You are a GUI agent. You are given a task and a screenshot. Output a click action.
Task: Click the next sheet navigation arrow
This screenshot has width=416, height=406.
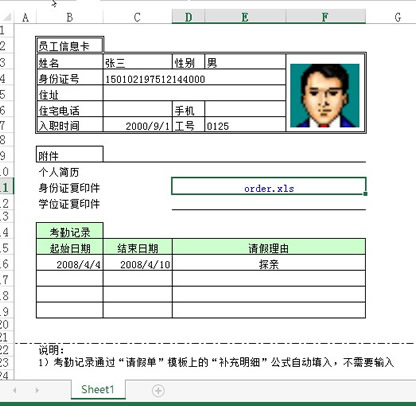click(37, 390)
